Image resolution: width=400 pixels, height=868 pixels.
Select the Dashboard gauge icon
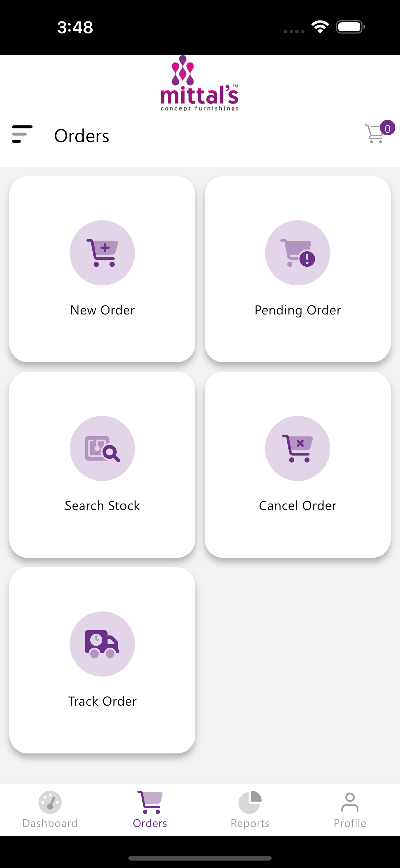click(x=50, y=802)
